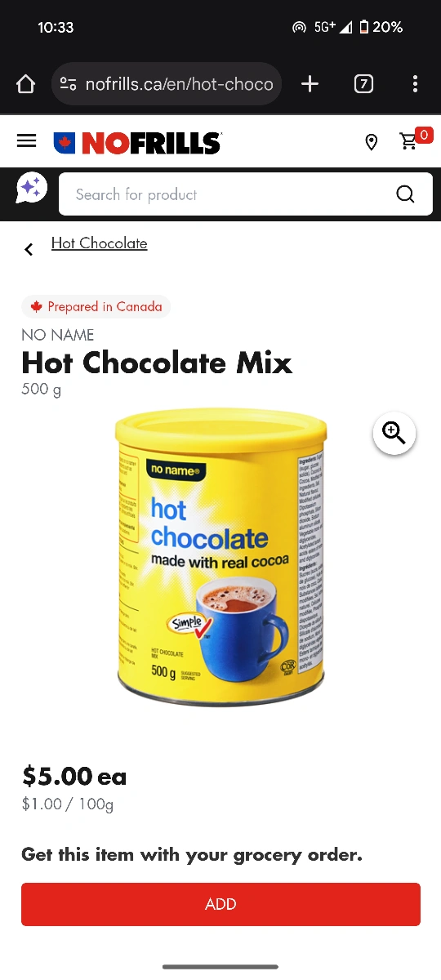
Task: Show the open tabs switcher
Action: coord(363,84)
